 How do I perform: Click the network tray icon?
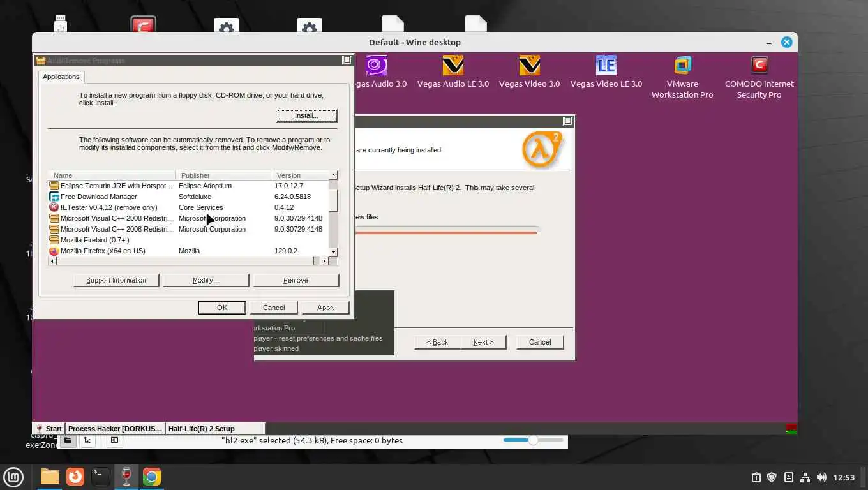click(x=805, y=477)
